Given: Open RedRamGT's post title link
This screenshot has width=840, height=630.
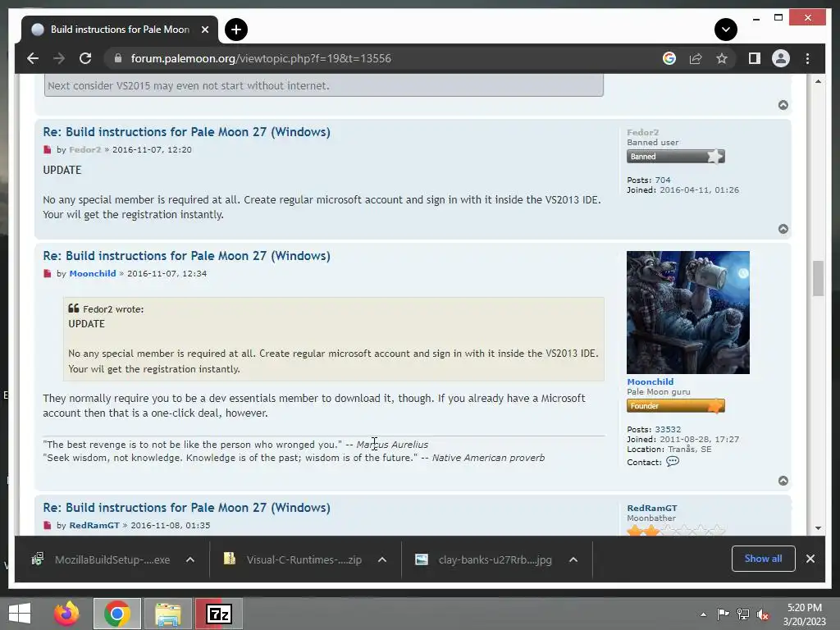Looking at the screenshot, I should point(186,507).
